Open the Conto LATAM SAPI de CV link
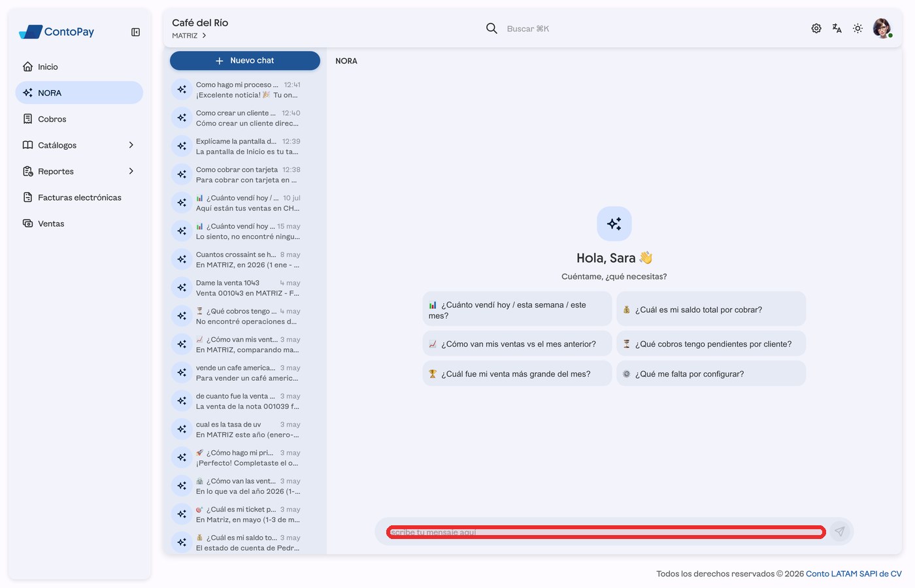Viewport: 915px width, 588px height. point(854,574)
